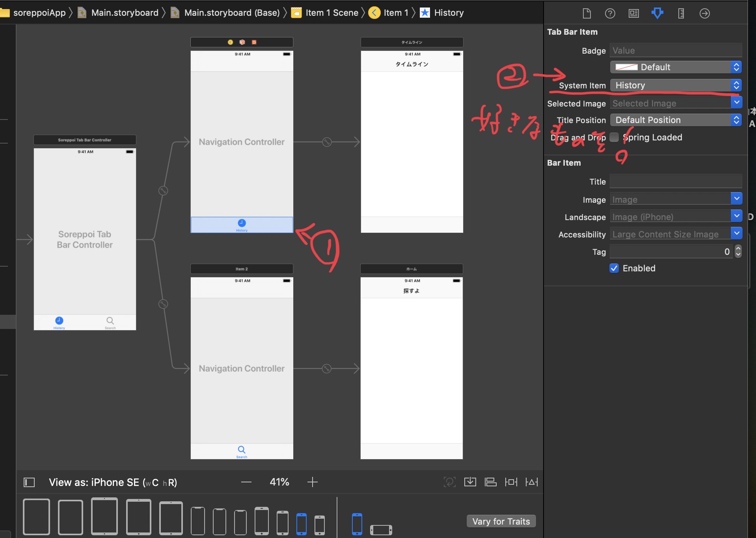The height and width of the screenshot is (538, 756).
Task: Click the Embed In icon
Action: pyautogui.click(x=470, y=482)
